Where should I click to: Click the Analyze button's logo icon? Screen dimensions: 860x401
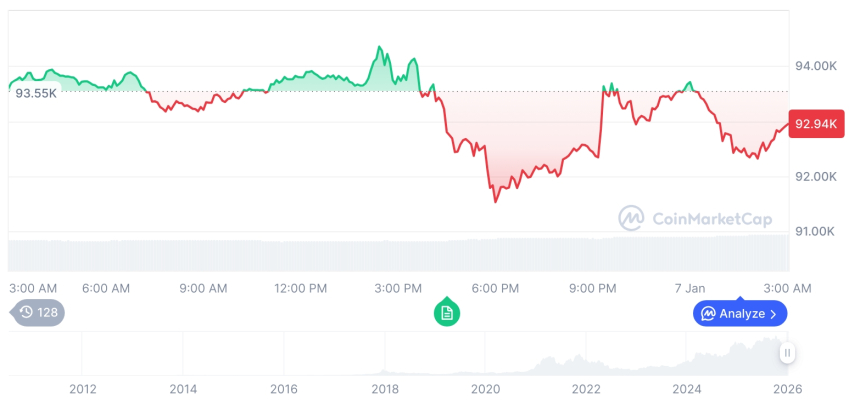pos(708,314)
